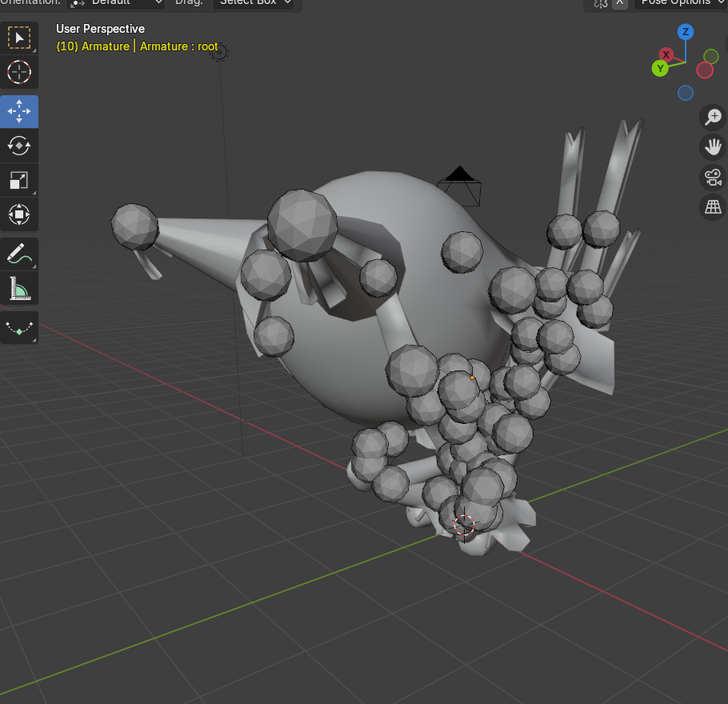728x704 pixels.
Task: Toggle X-axis mirror in the header
Action: 619,2
